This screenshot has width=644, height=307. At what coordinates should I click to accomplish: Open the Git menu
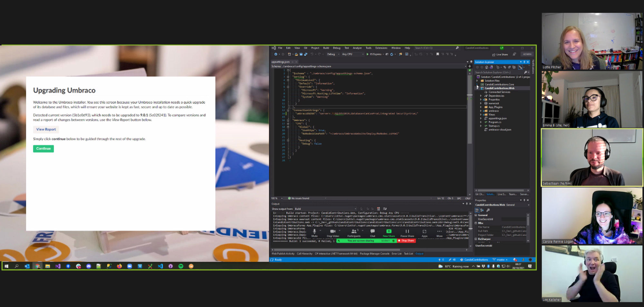[305, 48]
